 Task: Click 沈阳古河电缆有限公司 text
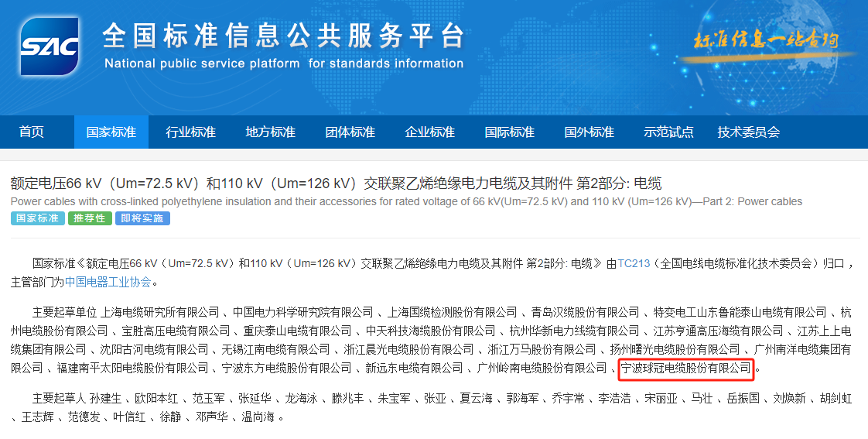155,350
